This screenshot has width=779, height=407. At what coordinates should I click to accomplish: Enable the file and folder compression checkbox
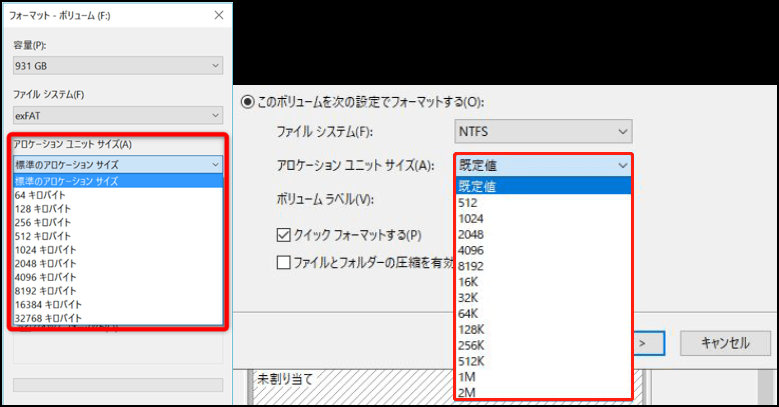tap(283, 262)
